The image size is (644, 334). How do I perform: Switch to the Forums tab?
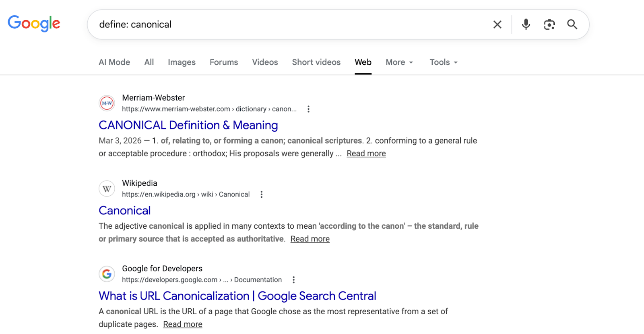coord(224,62)
